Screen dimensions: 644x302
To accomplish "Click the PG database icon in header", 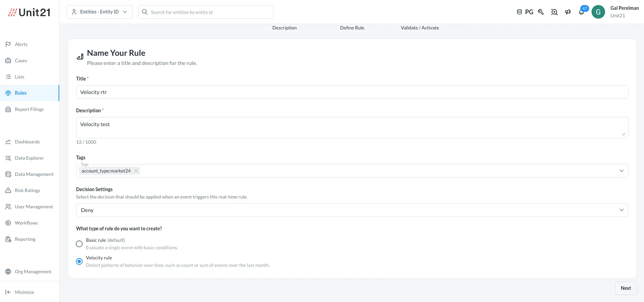I will pos(519,12).
